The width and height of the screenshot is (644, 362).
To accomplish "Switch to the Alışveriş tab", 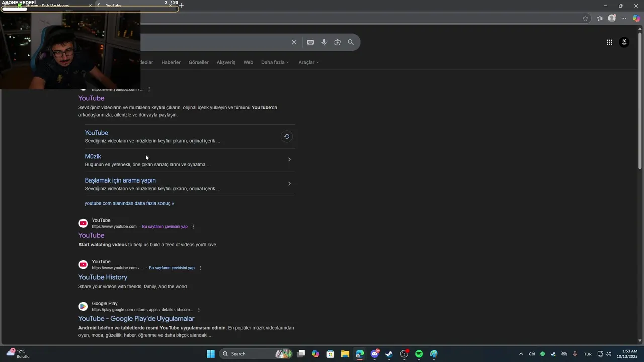I will click(x=226, y=62).
